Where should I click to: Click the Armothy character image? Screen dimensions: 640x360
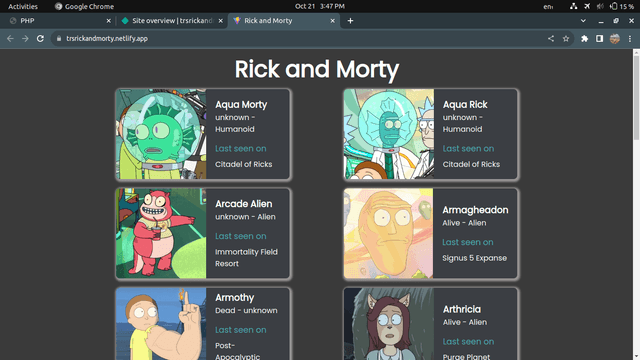click(x=161, y=324)
